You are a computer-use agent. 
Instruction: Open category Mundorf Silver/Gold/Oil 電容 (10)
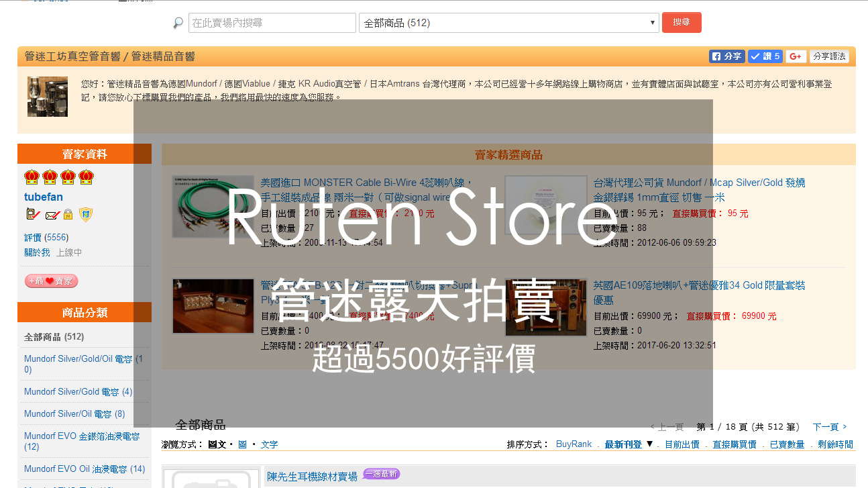click(83, 364)
